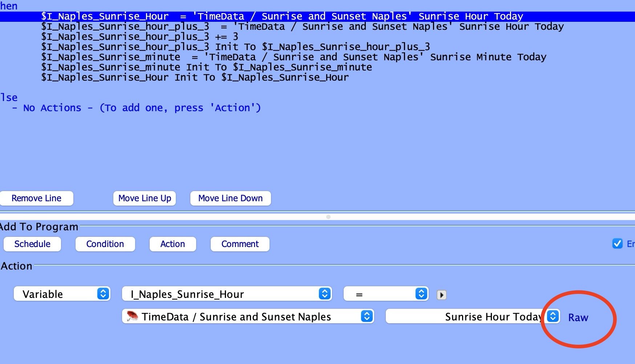This screenshot has height=364, width=635.
Task: Click the small play arrow button
Action: point(441,295)
